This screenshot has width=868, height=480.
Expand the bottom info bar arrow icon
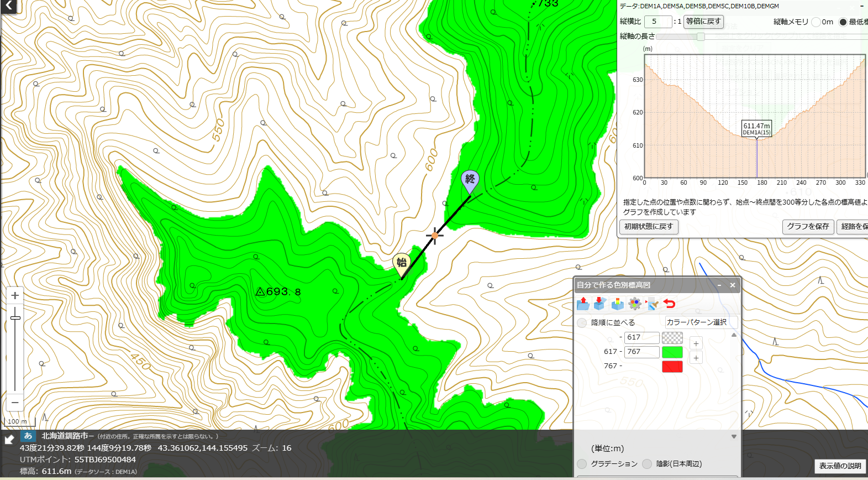coord(9,440)
